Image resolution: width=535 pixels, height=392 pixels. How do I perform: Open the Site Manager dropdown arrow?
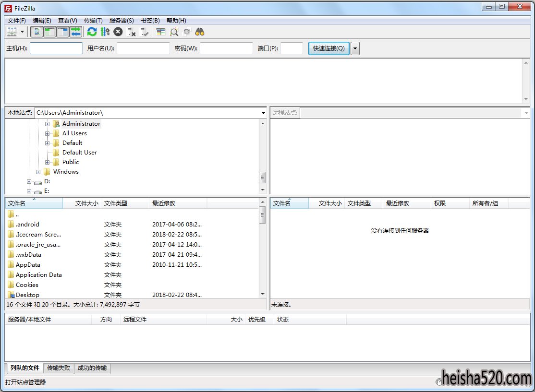click(x=22, y=32)
